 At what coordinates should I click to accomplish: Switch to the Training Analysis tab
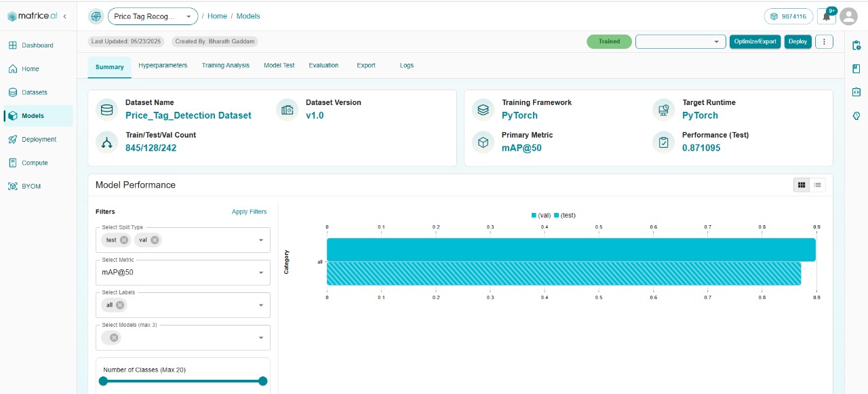[226, 66]
